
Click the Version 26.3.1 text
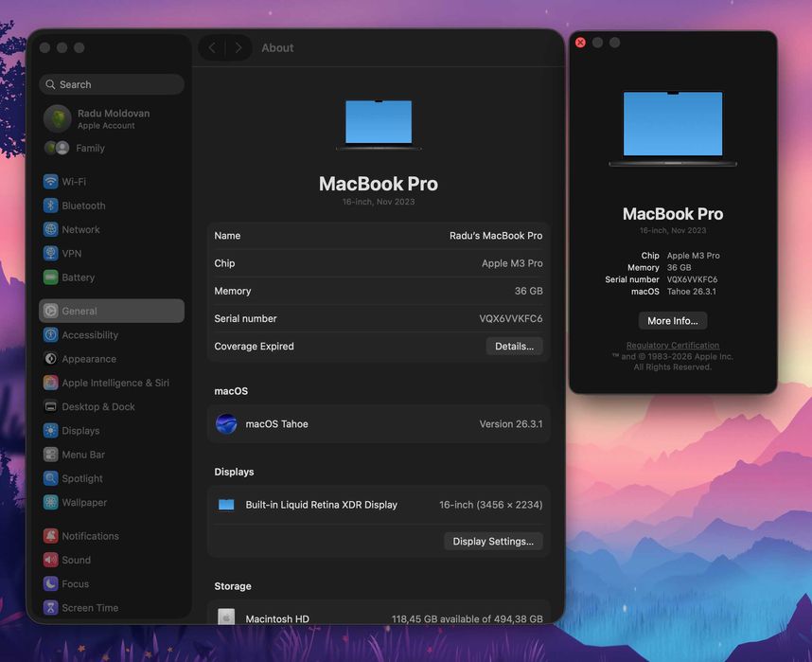point(511,423)
